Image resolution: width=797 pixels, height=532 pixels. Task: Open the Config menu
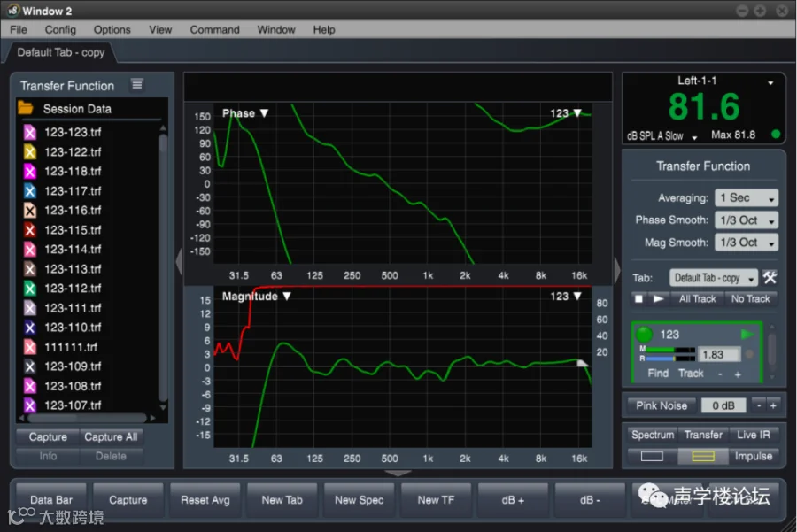pyautogui.click(x=60, y=29)
